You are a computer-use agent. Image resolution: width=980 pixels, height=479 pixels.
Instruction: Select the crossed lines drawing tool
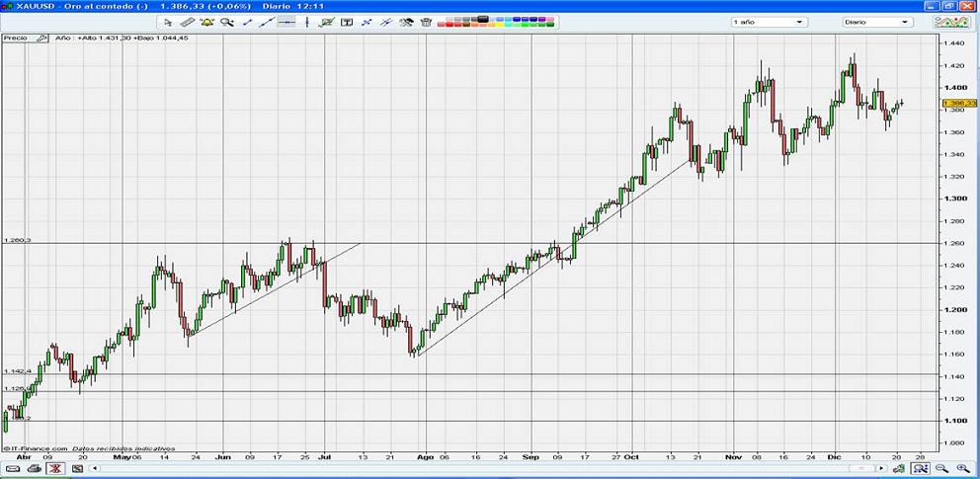tap(367, 23)
